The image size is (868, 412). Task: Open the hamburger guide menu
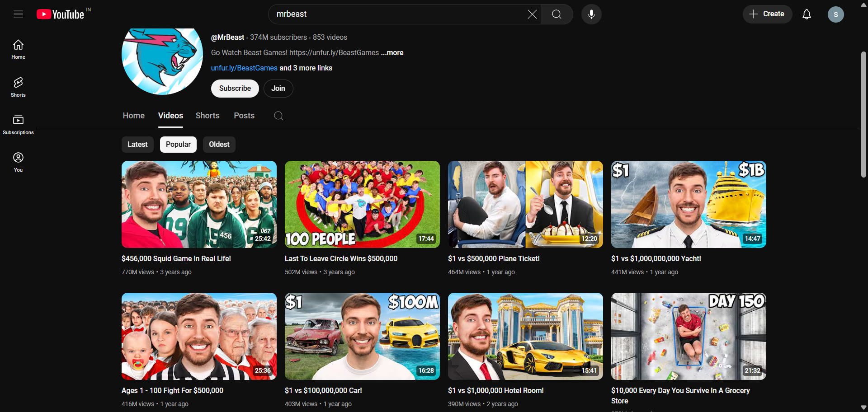coord(18,14)
